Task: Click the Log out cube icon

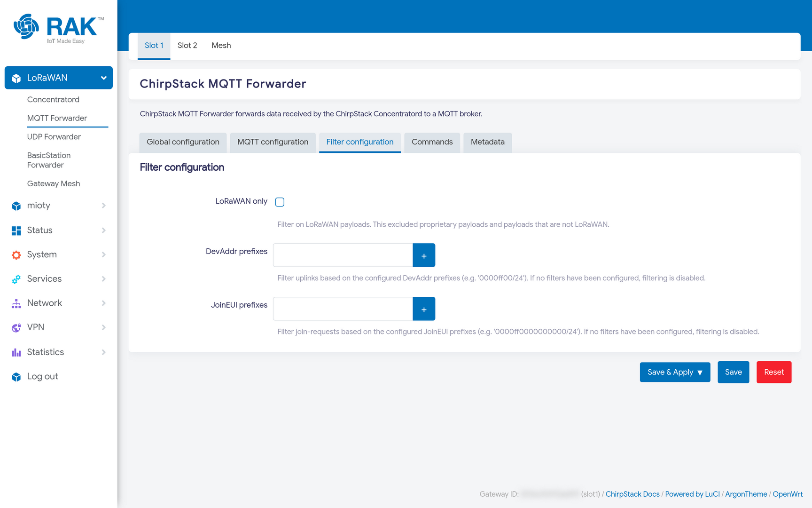Action: click(16, 377)
